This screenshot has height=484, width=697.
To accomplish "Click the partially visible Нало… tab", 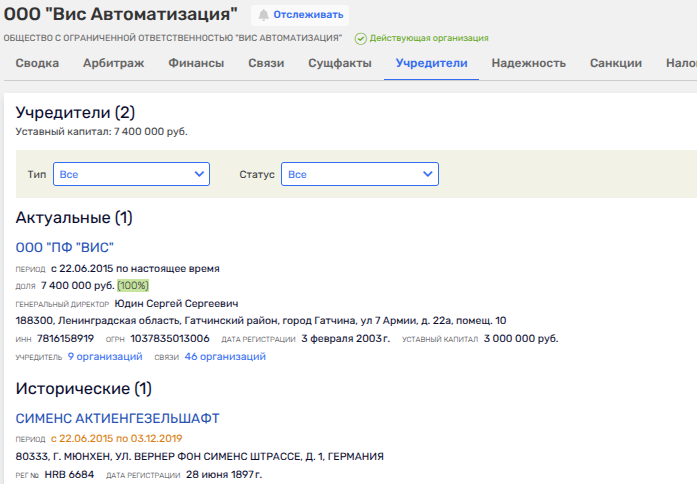I will point(680,63).
